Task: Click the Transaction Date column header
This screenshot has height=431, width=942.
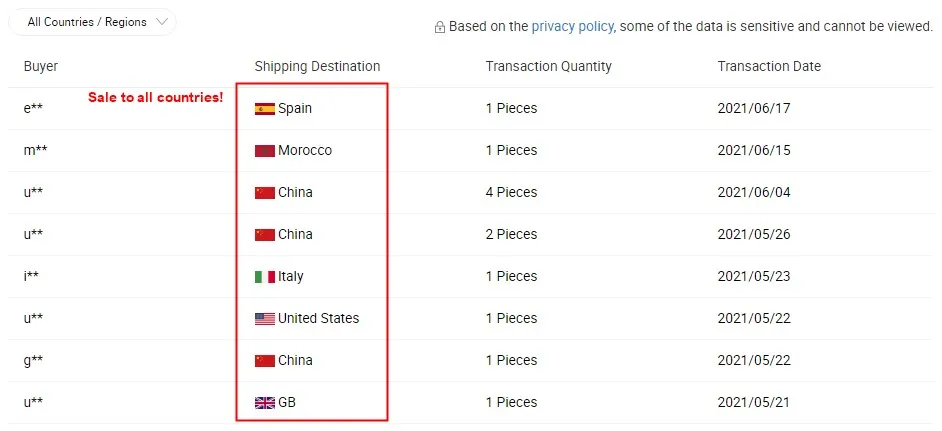Action: pyautogui.click(x=769, y=67)
